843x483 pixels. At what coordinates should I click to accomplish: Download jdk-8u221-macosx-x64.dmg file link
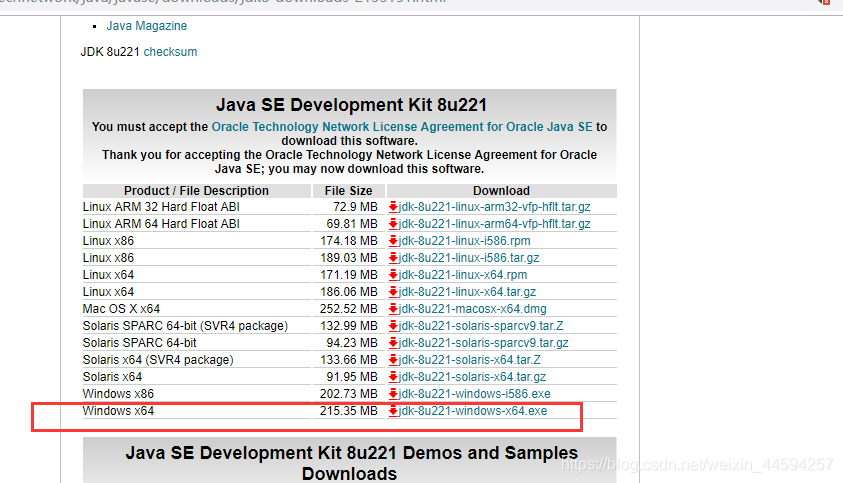(473, 309)
